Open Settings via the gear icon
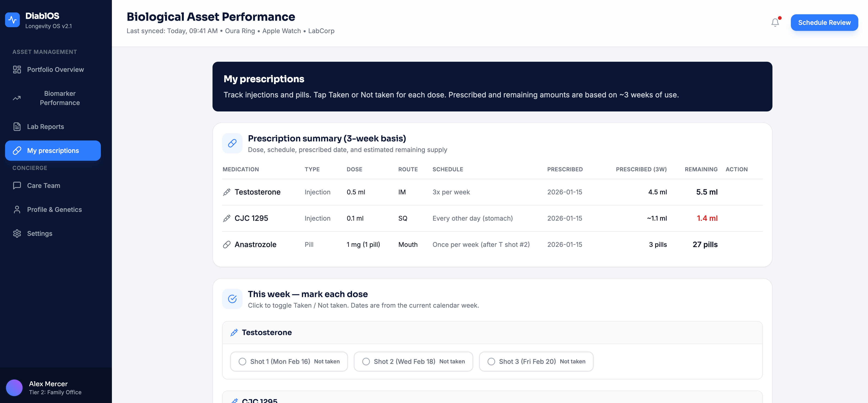Viewport: 868px width, 403px height. click(x=17, y=233)
